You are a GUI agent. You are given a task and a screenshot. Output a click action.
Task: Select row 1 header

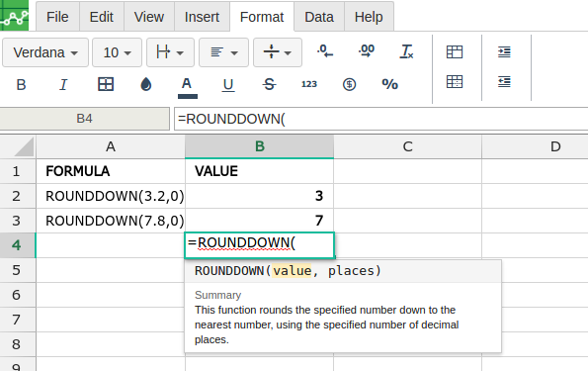(18, 171)
